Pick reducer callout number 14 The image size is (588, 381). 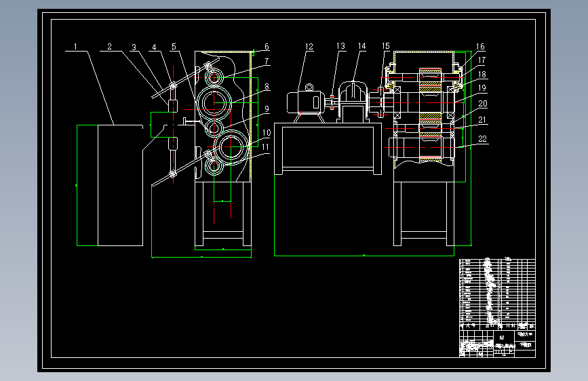coord(362,45)
